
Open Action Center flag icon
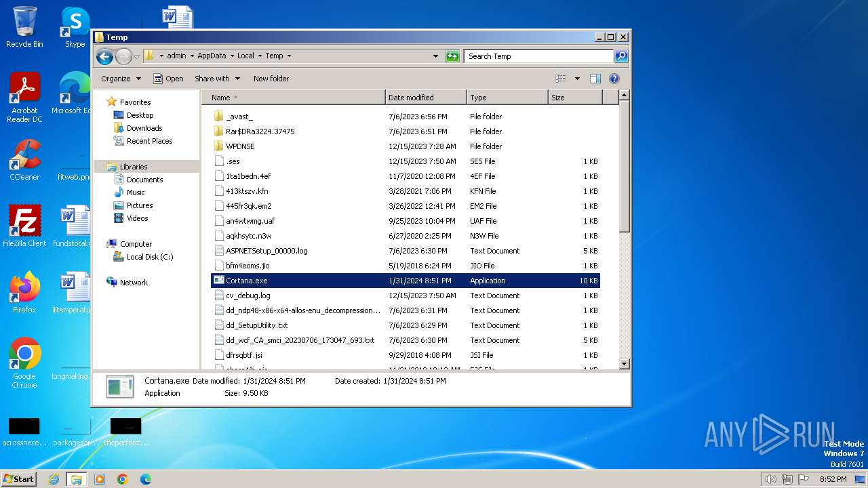click(x=804, y=479)
